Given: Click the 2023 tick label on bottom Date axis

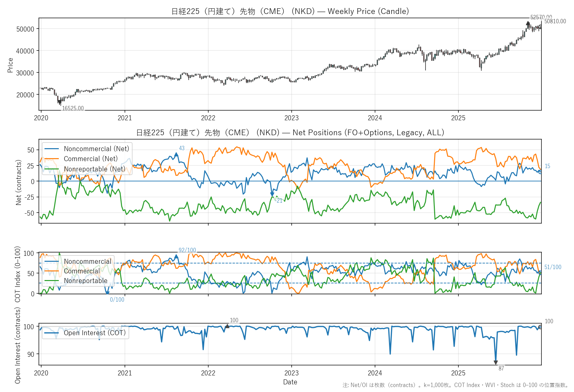Looking at the screenshot, I should click(x=291, y=373).
